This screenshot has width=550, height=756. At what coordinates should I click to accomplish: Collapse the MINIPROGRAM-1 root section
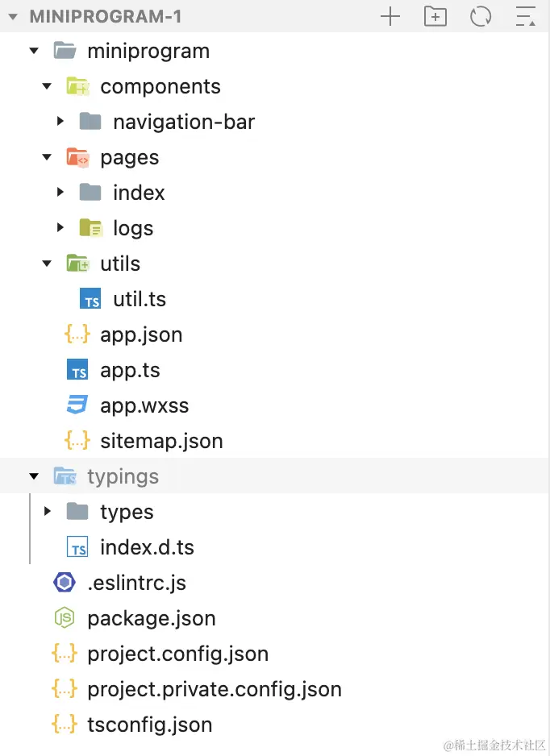pos(13,16)
